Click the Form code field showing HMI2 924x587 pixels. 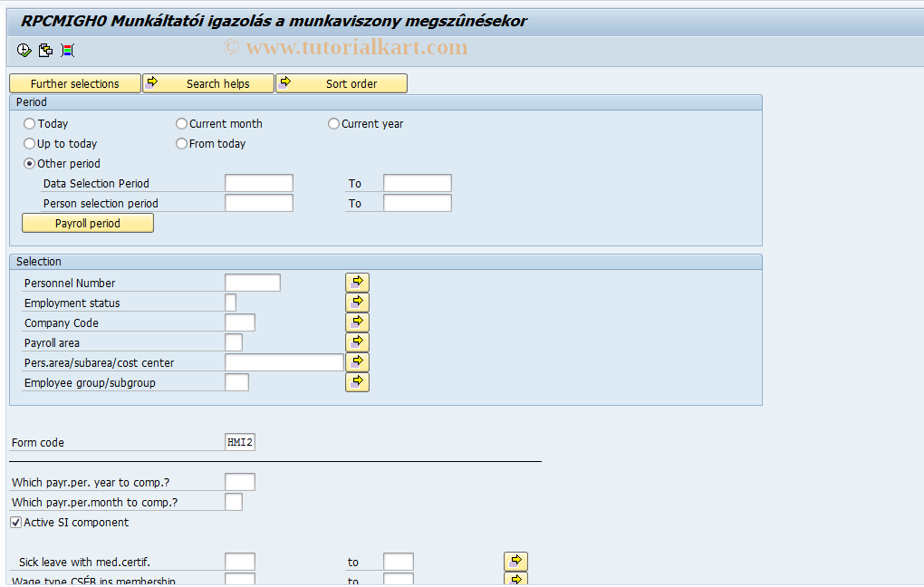click(x=240, y=441)
